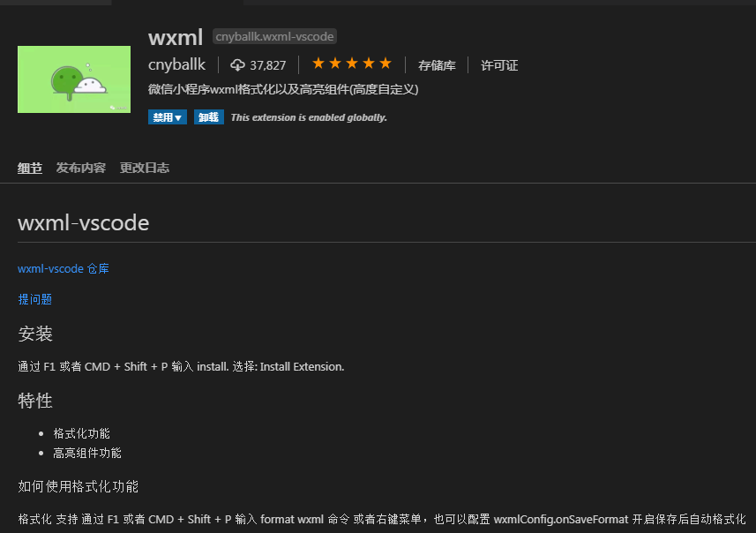The height and width of the screenshot is (533, 756).
Task: Click the 如何使用格式化功能 heading
Action: (x=79, y=486)
